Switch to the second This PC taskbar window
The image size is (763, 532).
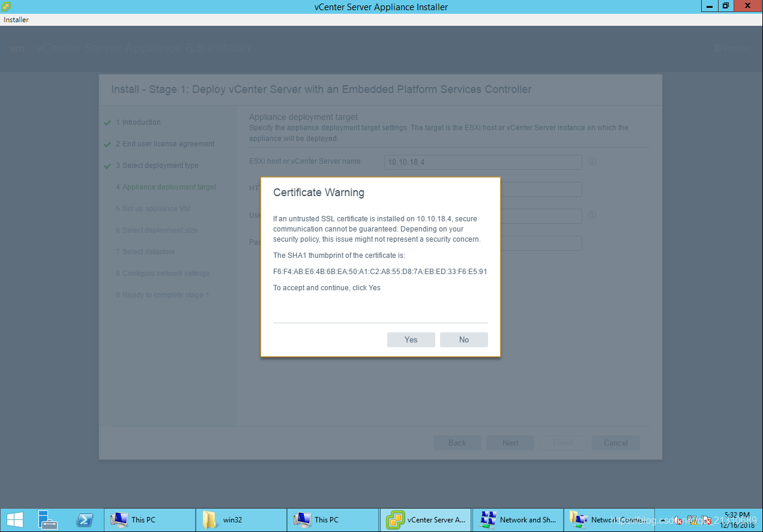333,519
